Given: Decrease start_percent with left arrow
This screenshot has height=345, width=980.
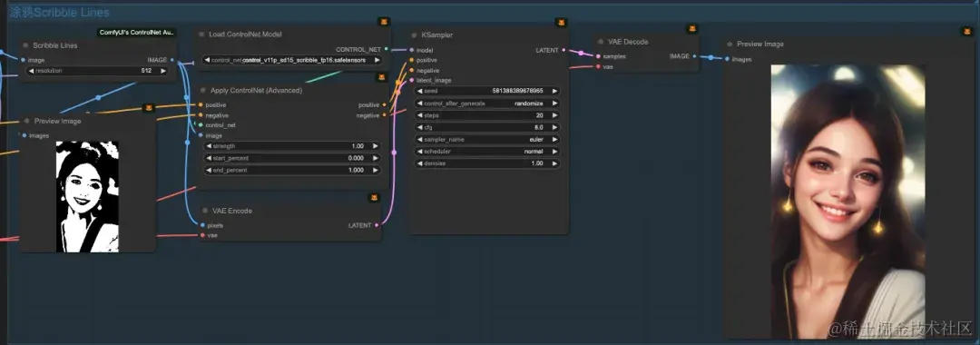Looking at the screenshot, I should pyautogui.click(x=210, y=158).
